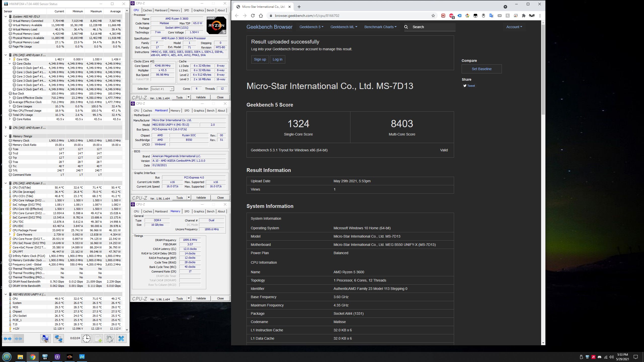Click the Chrome taskbar icon
This screenshot has height=362, width=644.
click(33, 357)
